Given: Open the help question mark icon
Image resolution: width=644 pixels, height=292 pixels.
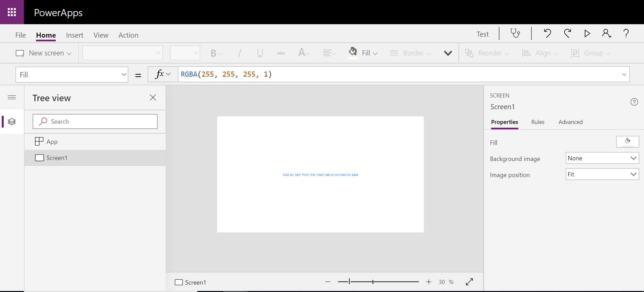Looking at the screenshot, I should 626,33.
